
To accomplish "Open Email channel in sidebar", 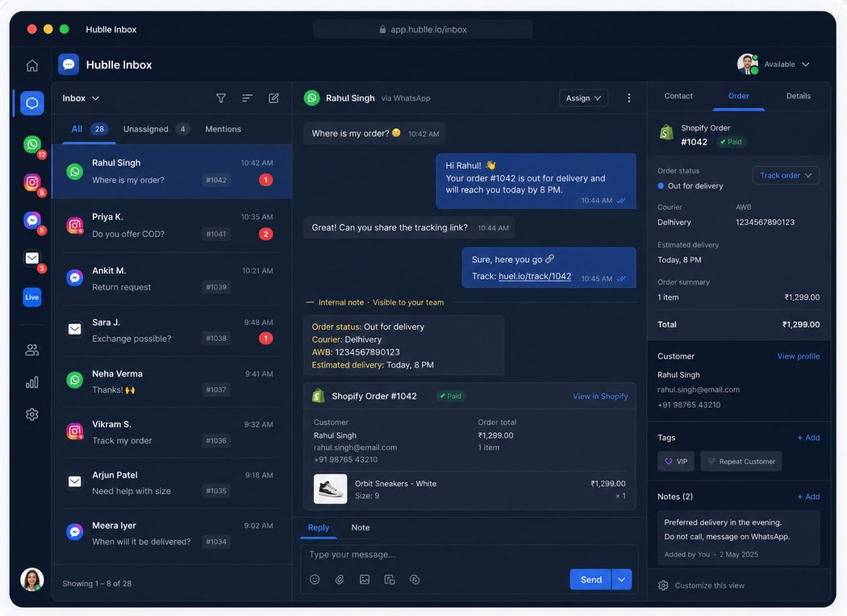I will point(32,258).
